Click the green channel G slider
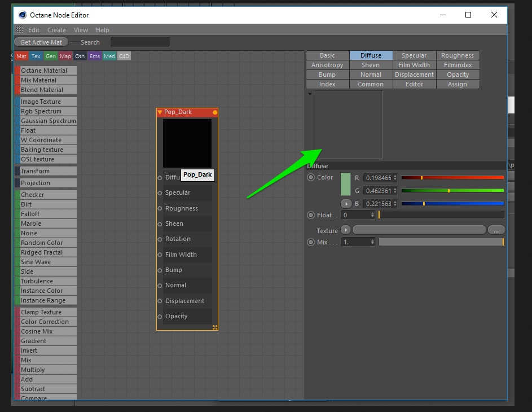 click(x=452, y=191)
